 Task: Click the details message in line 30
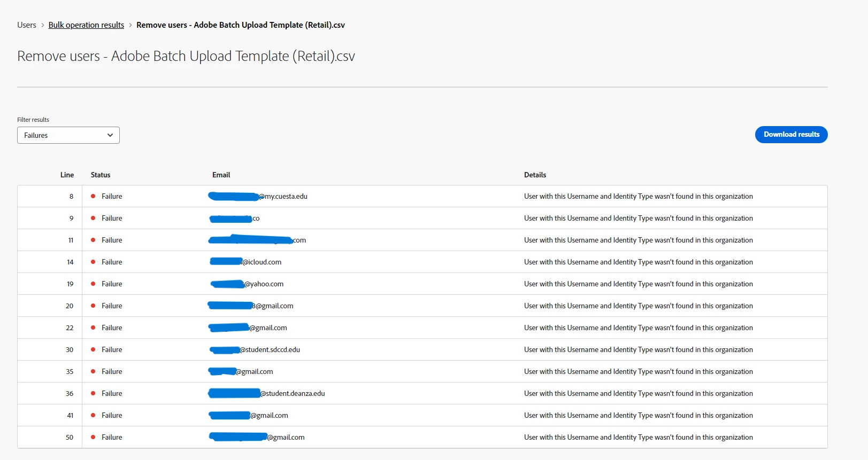point(639,350)
